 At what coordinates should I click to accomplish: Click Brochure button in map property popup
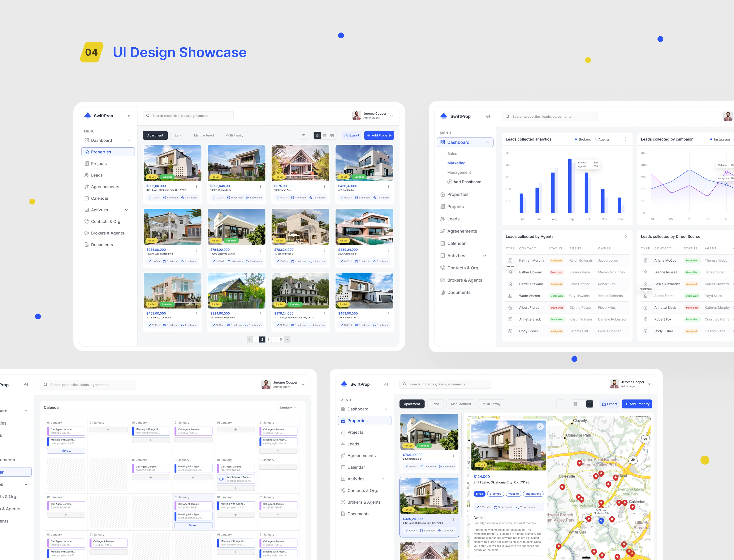pyautogui.click(x=495, y=494)
